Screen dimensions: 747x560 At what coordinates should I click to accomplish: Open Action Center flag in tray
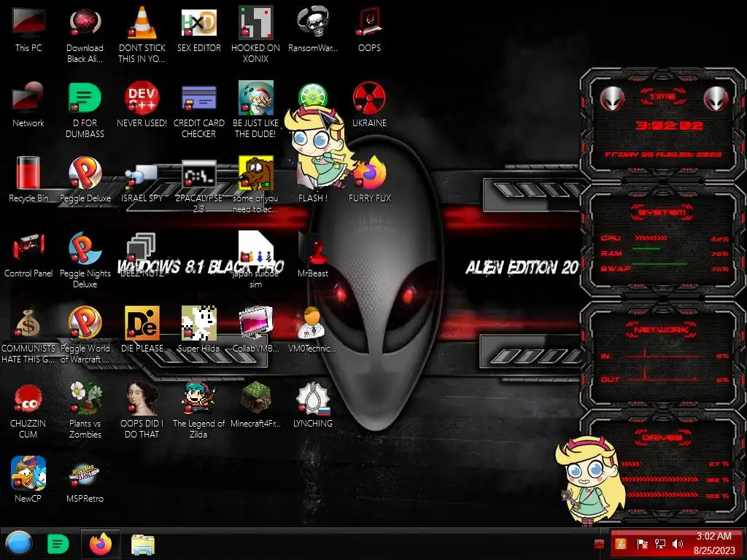(642, 544)
